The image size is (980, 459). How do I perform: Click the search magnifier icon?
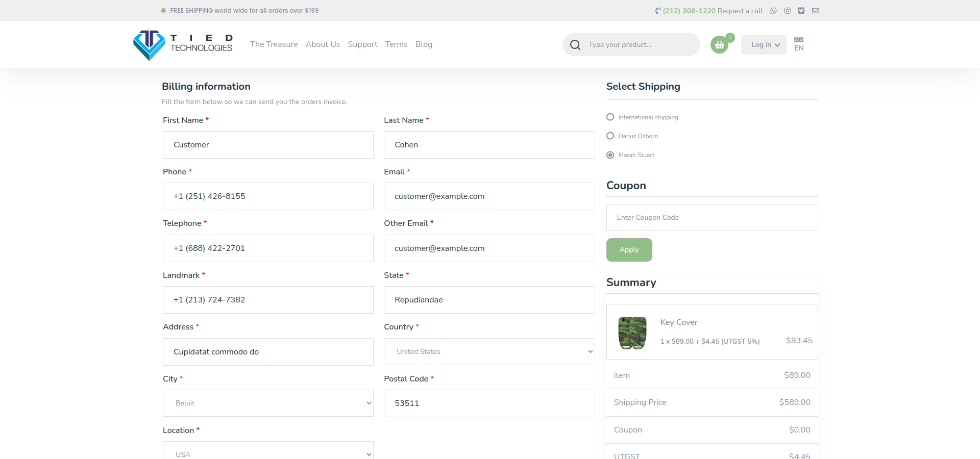(575, 45)
